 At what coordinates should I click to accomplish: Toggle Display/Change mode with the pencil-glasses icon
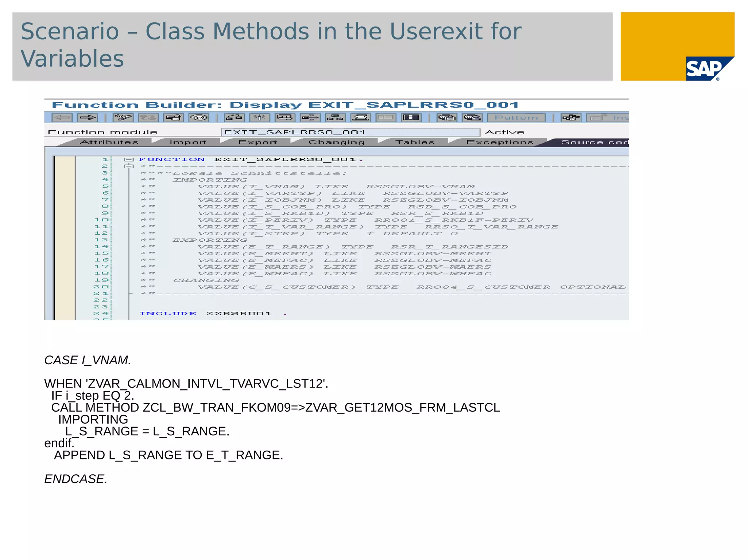[x=123, y=117]
